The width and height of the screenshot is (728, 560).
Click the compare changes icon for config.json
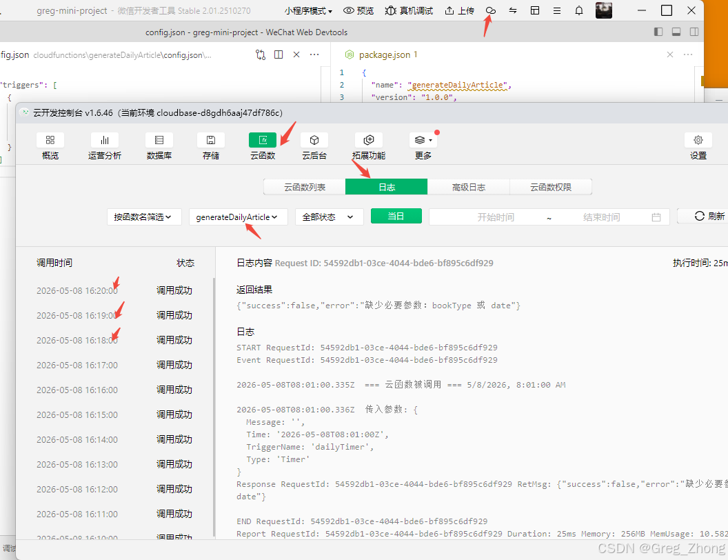pyautogui.click(x=261, y=54)
